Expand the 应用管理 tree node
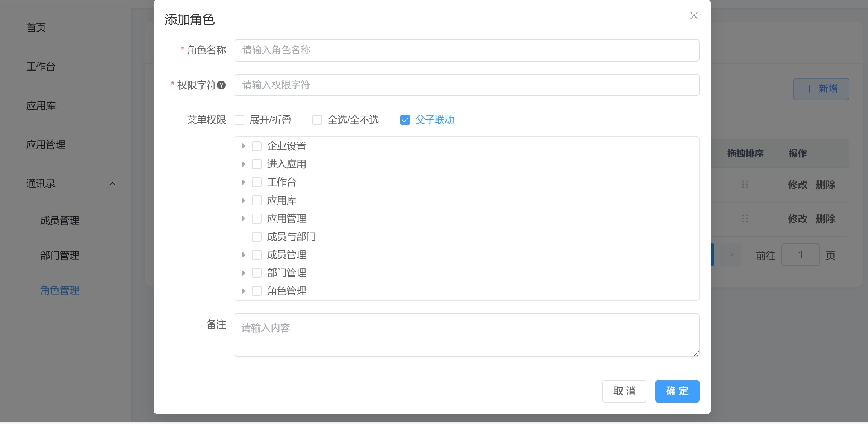Viewport: 868px width, 424px height. [x=244, y=218]
